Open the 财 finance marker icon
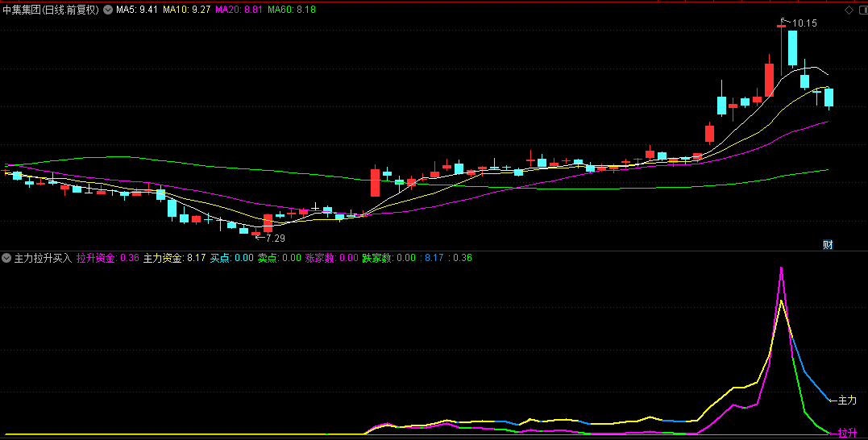 (828, 245)
